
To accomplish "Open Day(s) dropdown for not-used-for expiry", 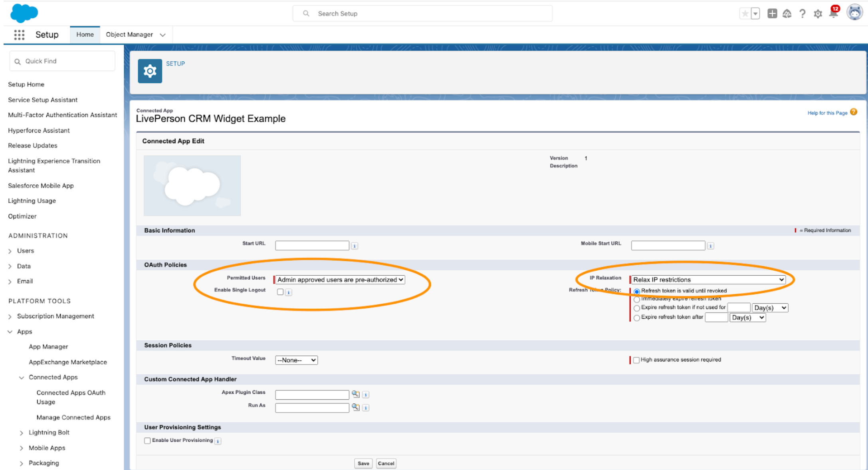I will click(x=770, y=308).
